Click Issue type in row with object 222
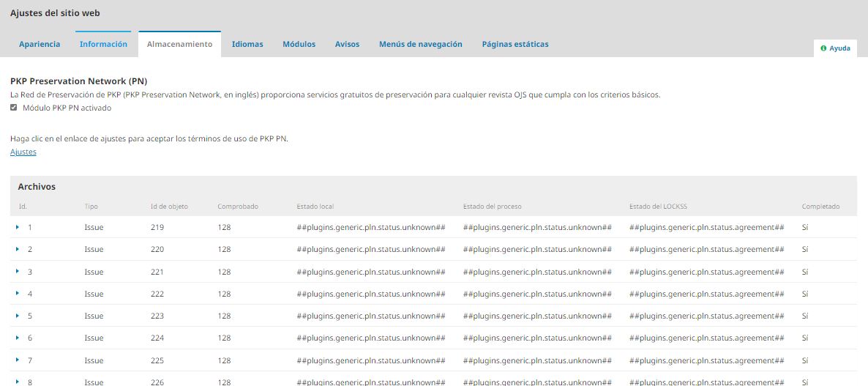 pos(94,294)
